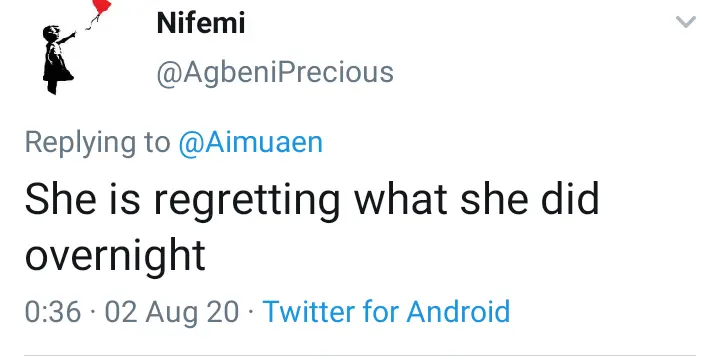The width and height of the screenshot is (720, 360).
Task: Click the words "what she did"
Action: click(476, 199)
